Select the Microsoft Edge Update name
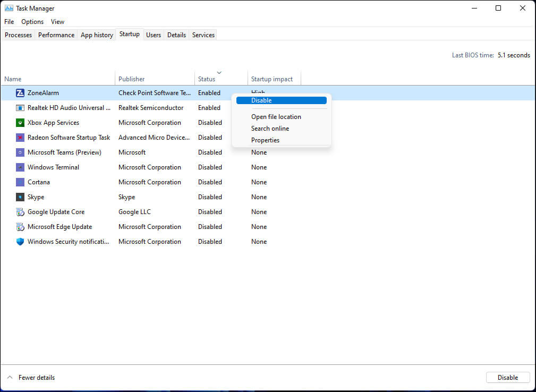 click(x=60, y=227)
